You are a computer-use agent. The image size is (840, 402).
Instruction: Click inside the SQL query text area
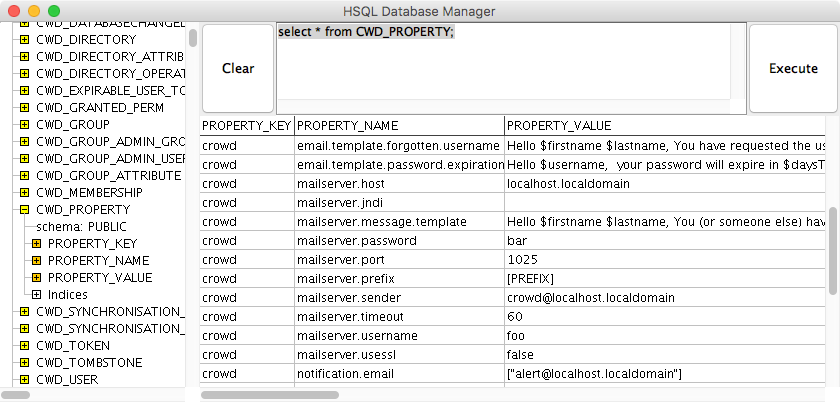[x=503, y=62]
